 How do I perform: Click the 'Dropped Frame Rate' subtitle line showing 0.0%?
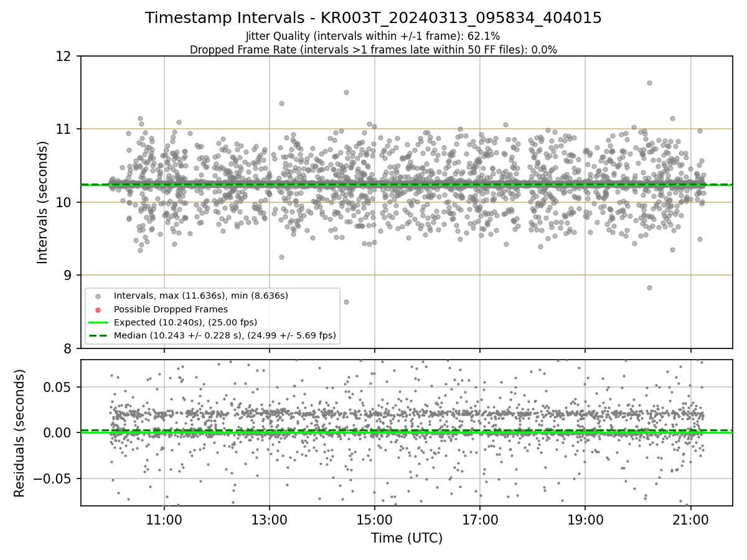[374, 50]
